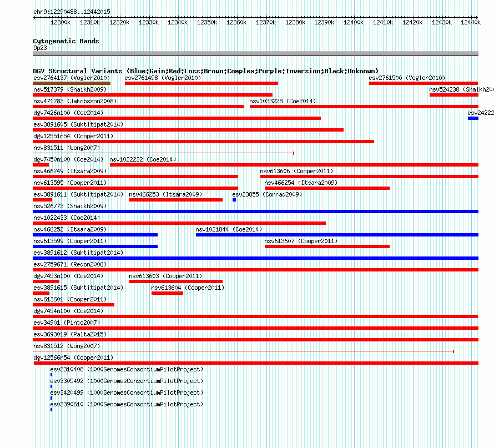Click nsv613607 (Cooper2011) label
494x448 pixels.
point(300,241)
